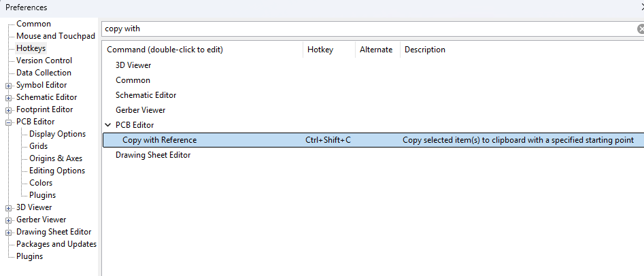Expand the Symbol Editor tree node
The width and height of the screenshot is (644, 276).
[9, 86]
